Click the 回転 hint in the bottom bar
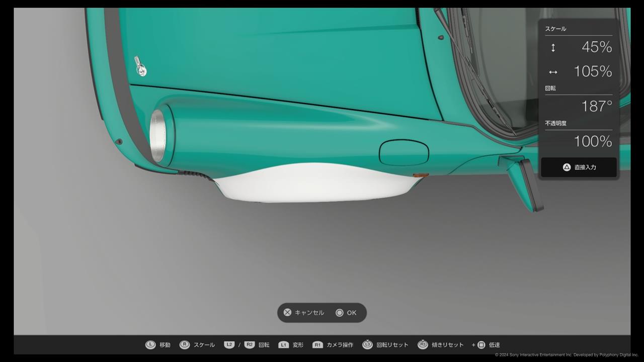644x362 pixels. point(264,345)
